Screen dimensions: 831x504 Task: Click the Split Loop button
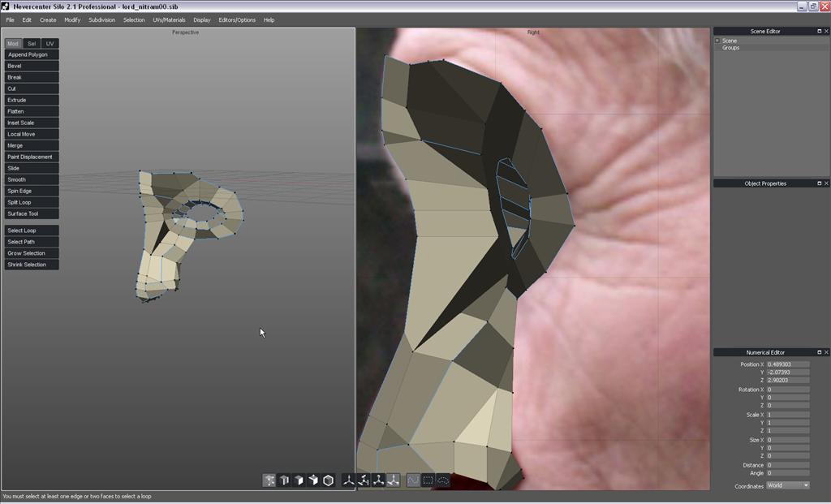[x=32, y=202]
